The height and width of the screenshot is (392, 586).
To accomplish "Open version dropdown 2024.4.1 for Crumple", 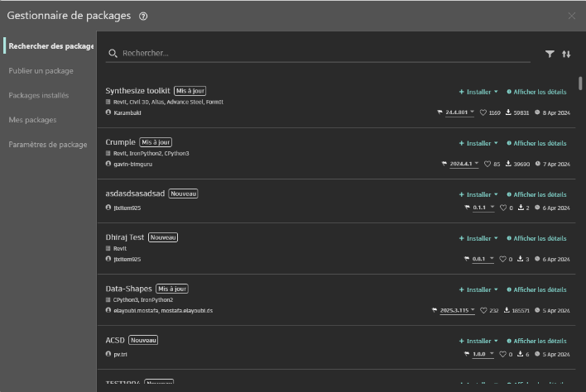I will pos(464,164).
